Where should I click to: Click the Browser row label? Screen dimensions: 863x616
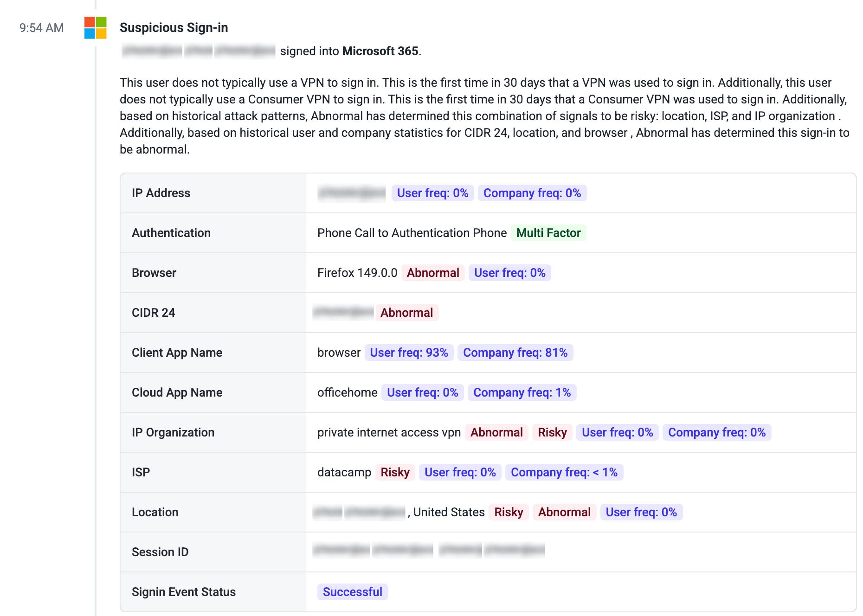(154, 273)
